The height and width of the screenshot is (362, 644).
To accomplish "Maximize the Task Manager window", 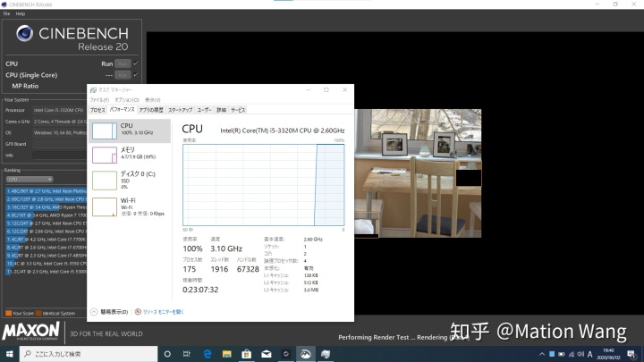I will [326, 90].
